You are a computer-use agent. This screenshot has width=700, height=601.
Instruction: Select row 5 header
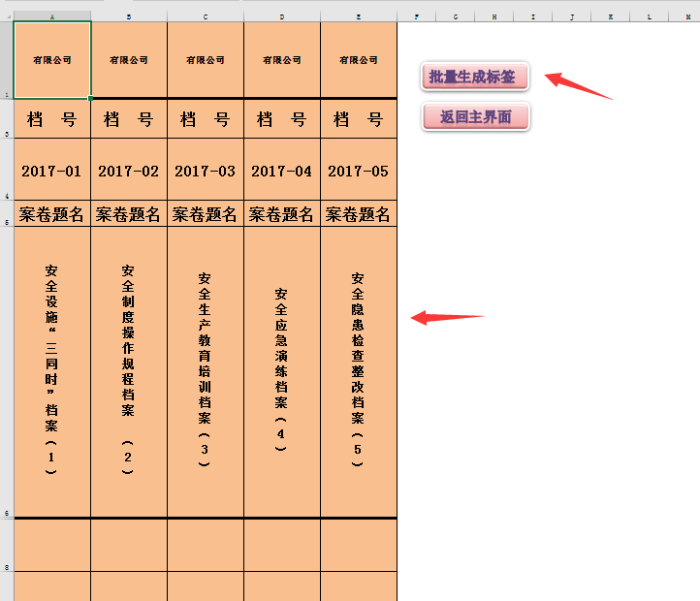(x=7, y=213)
